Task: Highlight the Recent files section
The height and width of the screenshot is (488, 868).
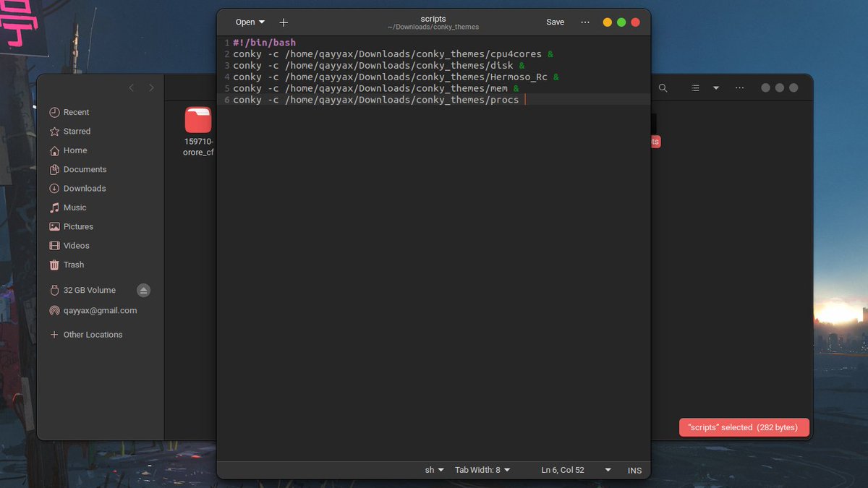Action: coord(75,112)
